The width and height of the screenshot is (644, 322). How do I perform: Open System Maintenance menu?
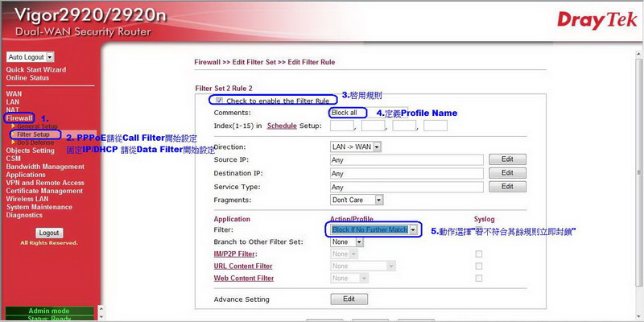(39, 207)
